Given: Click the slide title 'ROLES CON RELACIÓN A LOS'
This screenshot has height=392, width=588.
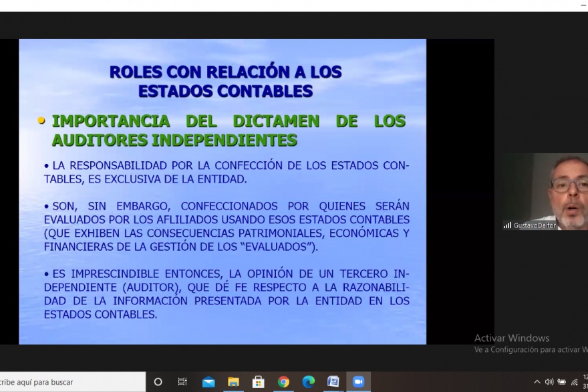Looking at the screenshot, I should pyautogui.click(x=225, y=72).
